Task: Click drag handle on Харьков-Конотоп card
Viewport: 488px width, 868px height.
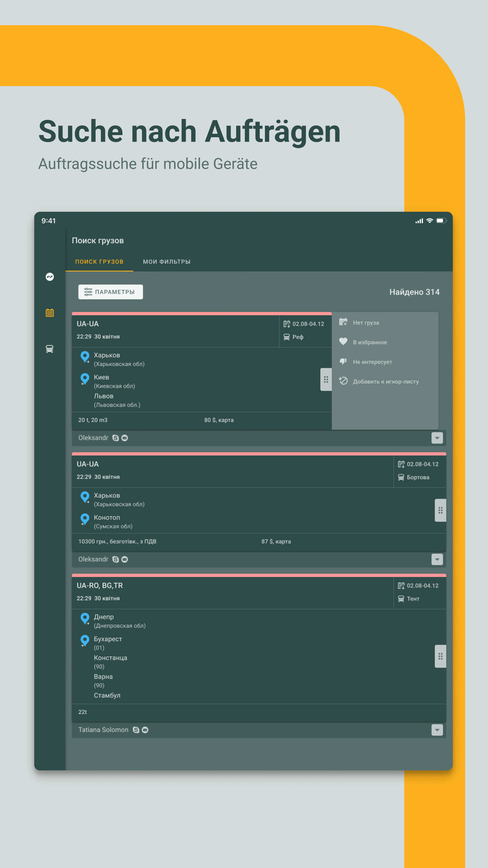Action: [440, 510]
